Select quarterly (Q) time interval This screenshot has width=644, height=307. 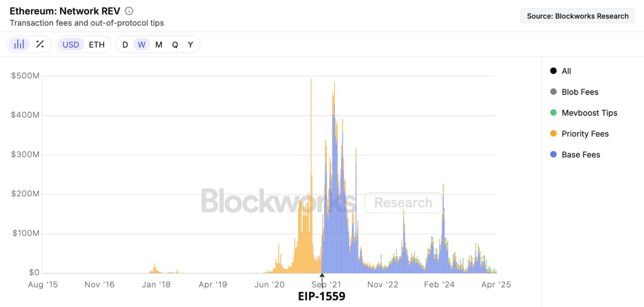(175, 45)
